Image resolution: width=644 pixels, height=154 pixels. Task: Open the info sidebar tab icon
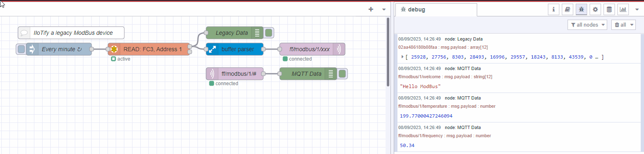554,9
